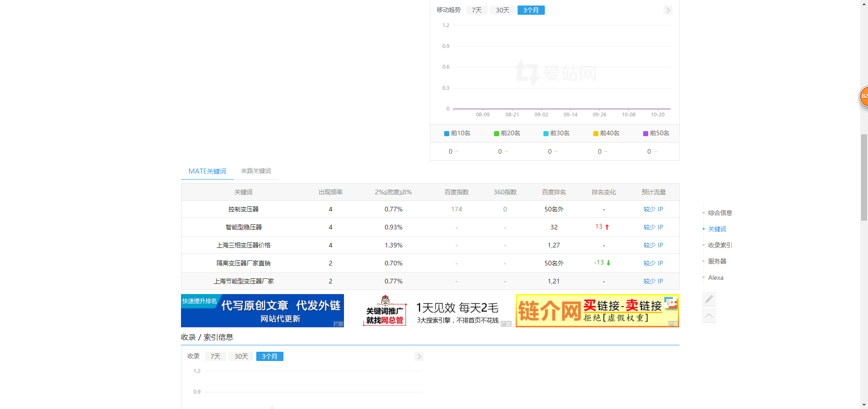The height and width of the screenshot is (409, 868).
Task: Select 30天 in the mobile trend chart
Action: click(502, 10)
